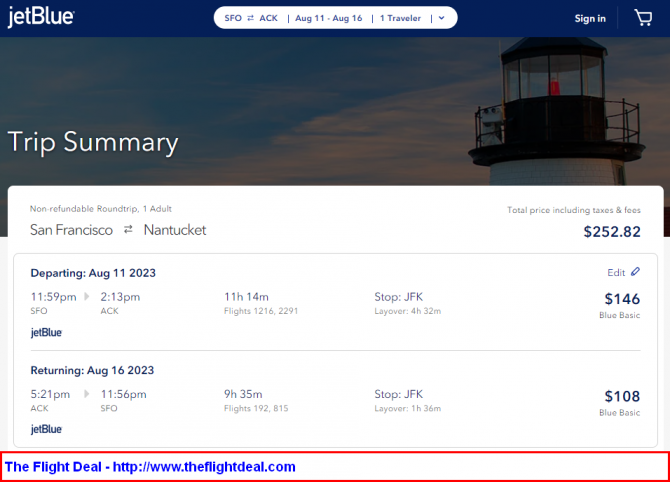Click SFO airport code in search pill
Screen dimensions: 670x482
(x=233, y=18)
